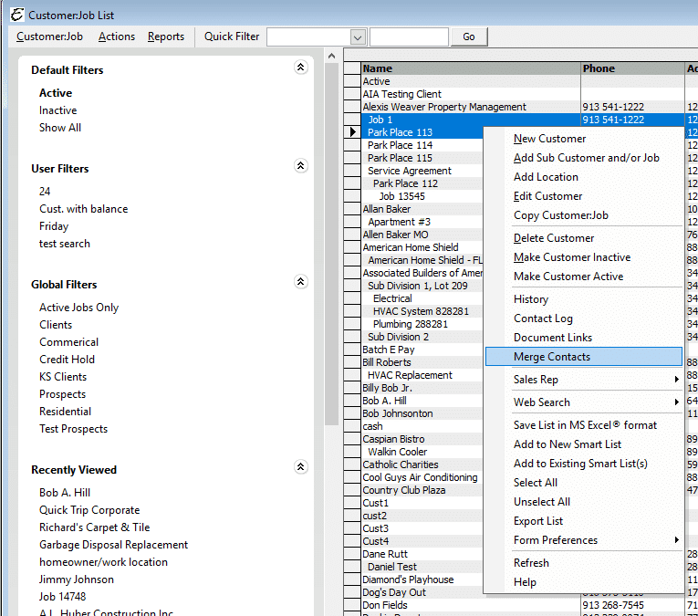The height and width of the screenshot is (616, 698).
Task: Expand the Form Preferences submenu arrow
Action: tap(676, 540)
